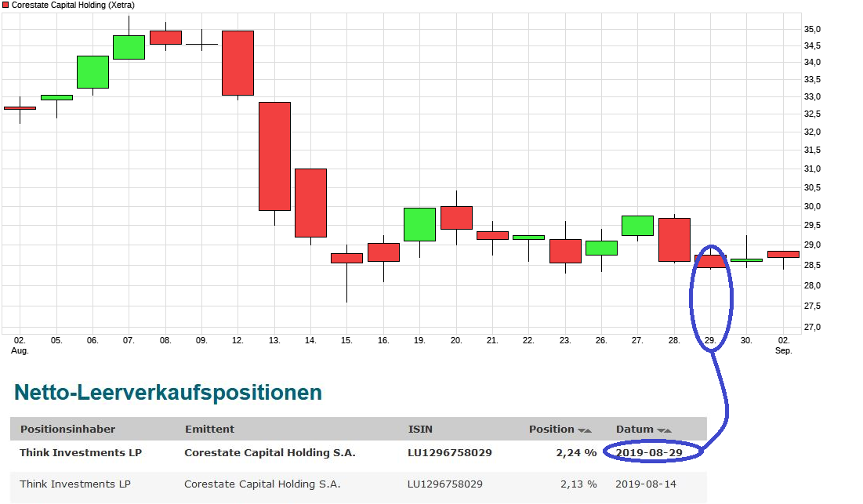Image resolution: width=863 pixels, height=504 pixels.
Task: Select the large red candlestick on August 12
Action: (238, 63)
